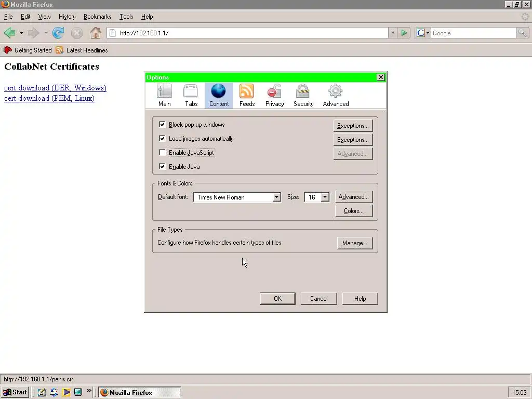The height and width of the screenshot is (399, 532).
Task: Open the Tools menu
Action: click(126, 17)
